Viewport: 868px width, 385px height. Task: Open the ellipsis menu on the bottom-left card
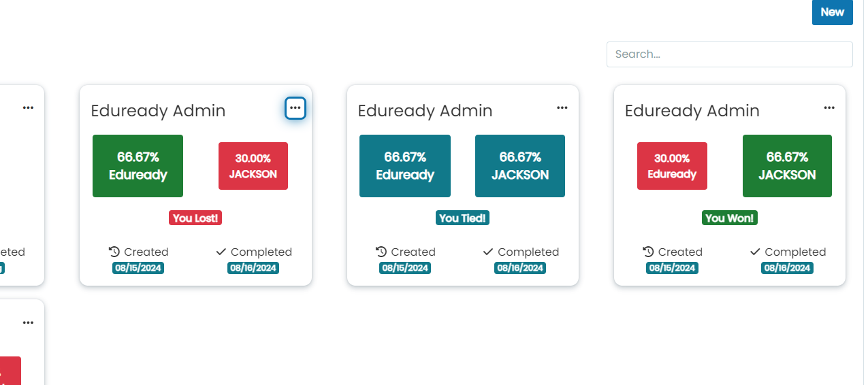(28, 322)
